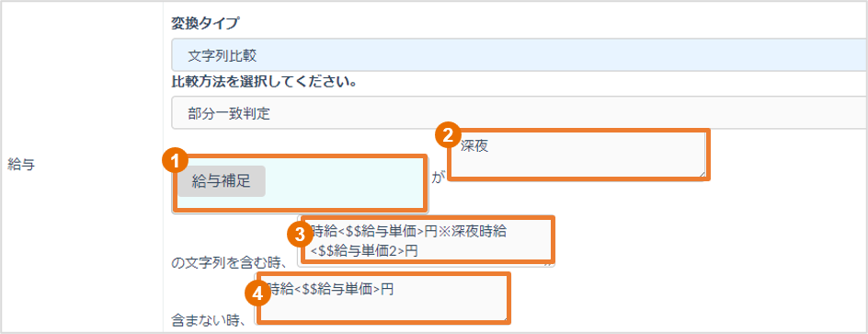
Task: Click the orange number 3 badge
Action: click(301, 236)
